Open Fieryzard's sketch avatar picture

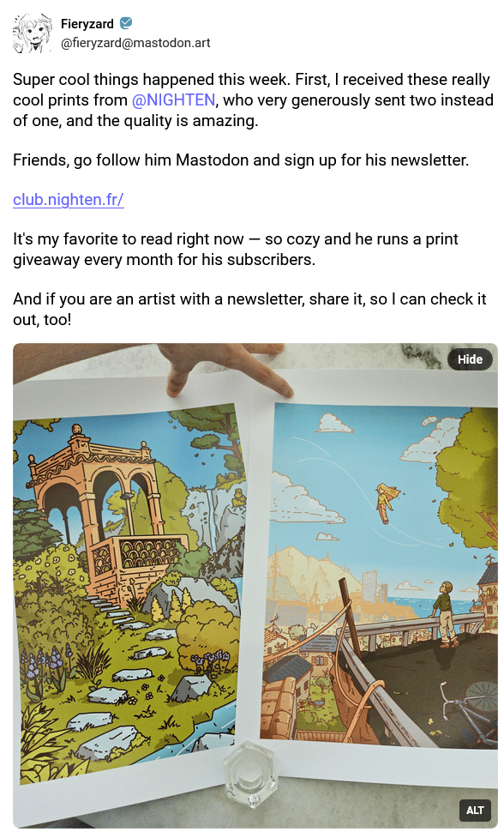(33, 33)
